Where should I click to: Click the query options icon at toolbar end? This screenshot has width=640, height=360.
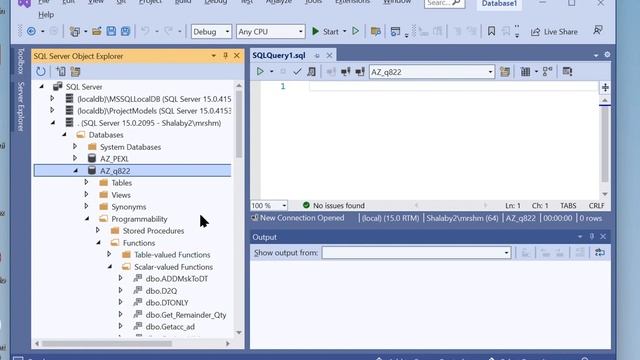[567, 71]
